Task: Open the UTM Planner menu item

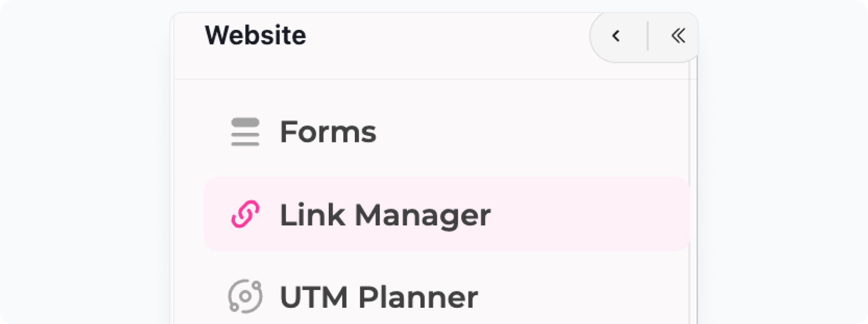Action: point(447,296)
